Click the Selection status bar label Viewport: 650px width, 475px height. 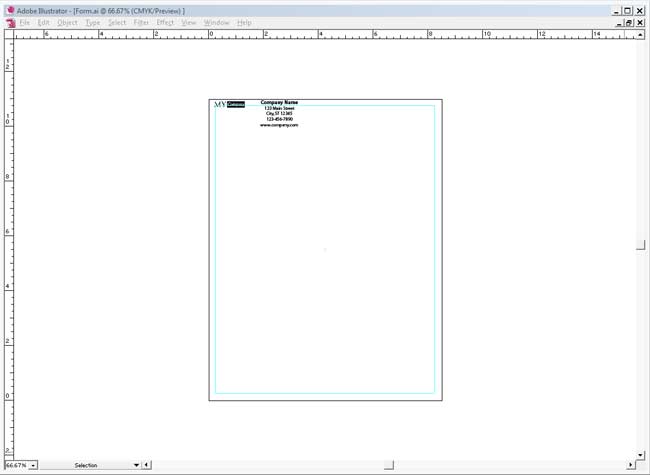coord(86,465)
